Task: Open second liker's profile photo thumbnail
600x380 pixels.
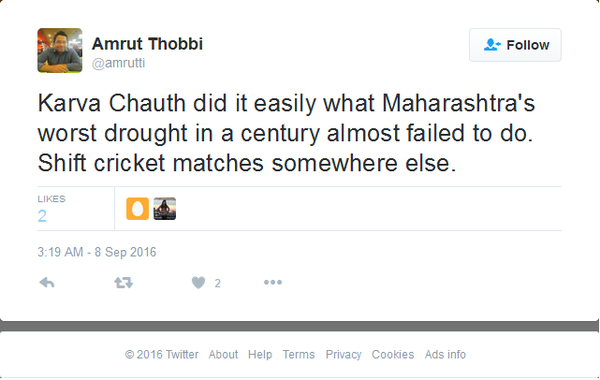Action: point(165,209)
